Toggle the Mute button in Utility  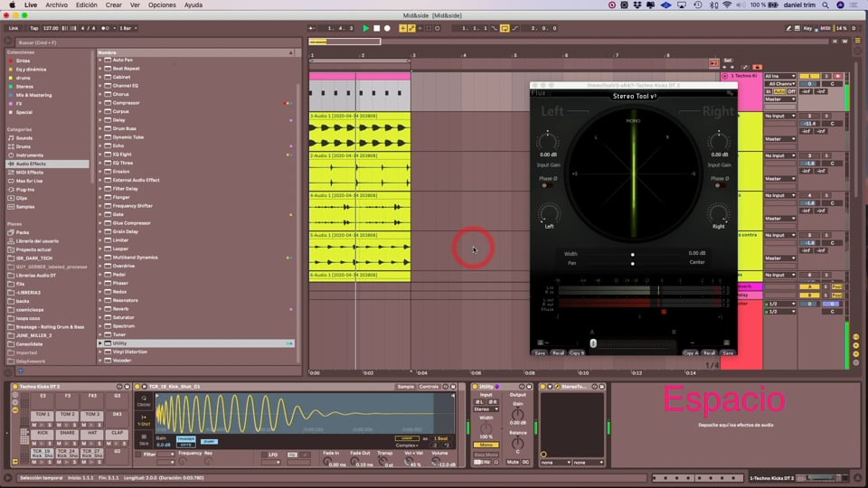click(x=513, y=462)
